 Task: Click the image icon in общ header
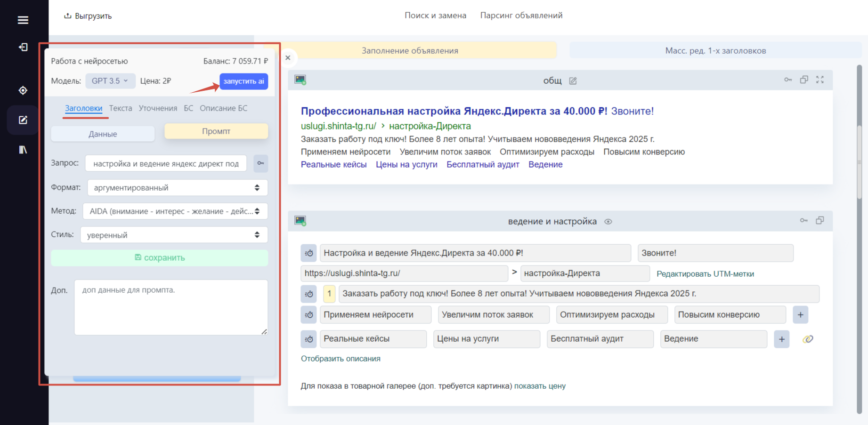(300, 80)
